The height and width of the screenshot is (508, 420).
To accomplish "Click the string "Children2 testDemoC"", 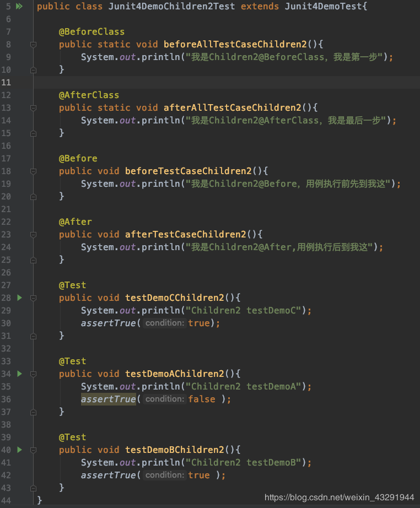I will [x=244, y=310].
